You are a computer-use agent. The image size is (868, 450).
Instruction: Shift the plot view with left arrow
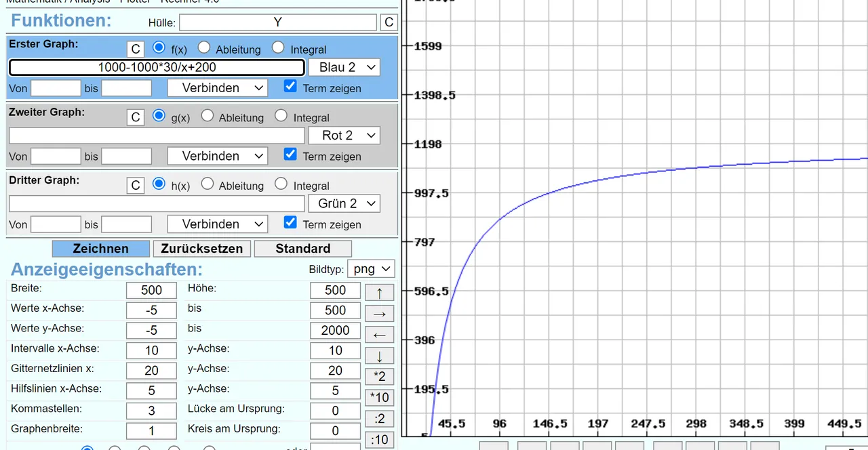[380, 335]
